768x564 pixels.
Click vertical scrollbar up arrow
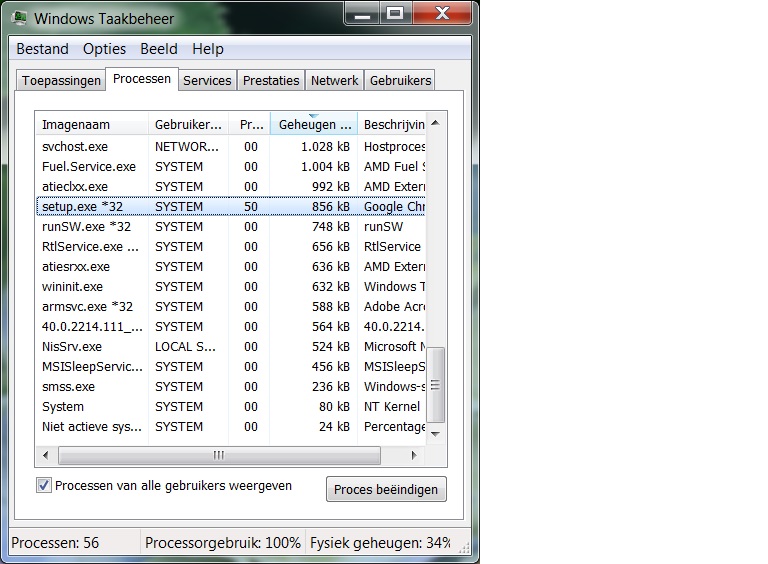[x=435, y=123]
